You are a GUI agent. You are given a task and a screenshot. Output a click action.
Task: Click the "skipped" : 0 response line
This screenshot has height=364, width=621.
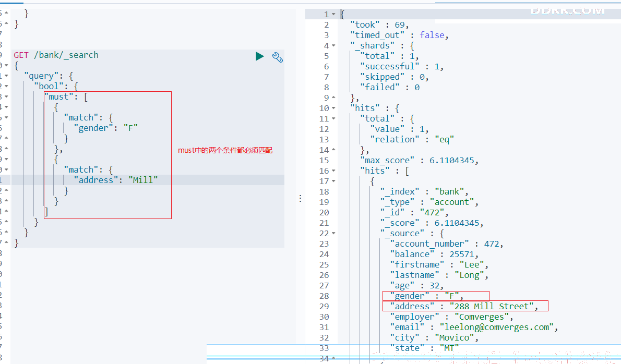395,77
